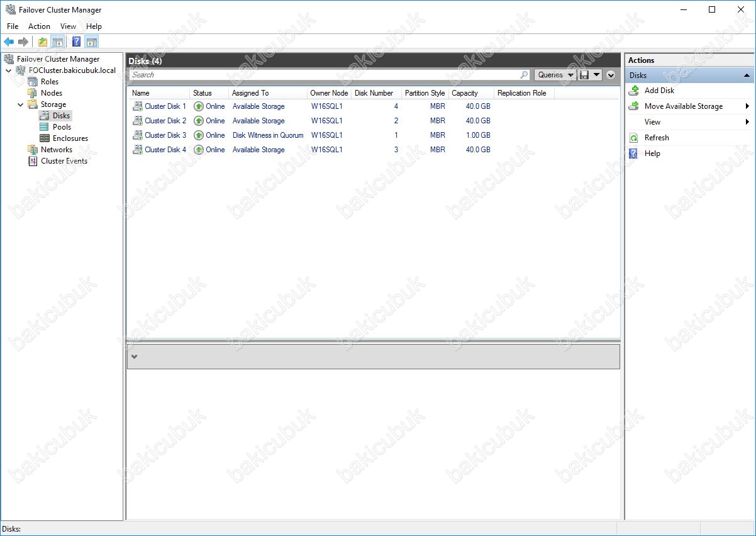Click the '1.00 GB' capacity value
The width and height of the screenshot is (756, 536).
tap(478, 135)
